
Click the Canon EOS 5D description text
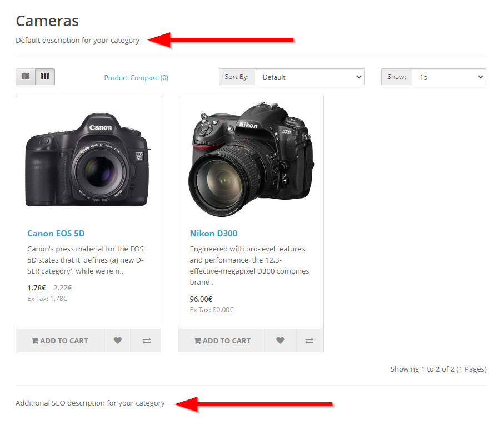86,260
